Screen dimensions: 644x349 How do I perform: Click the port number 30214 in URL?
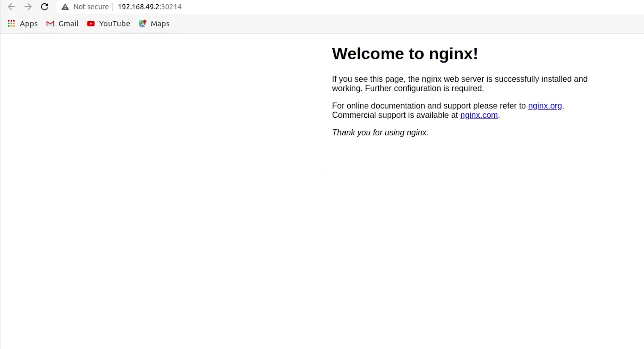[x=171, y=7]
